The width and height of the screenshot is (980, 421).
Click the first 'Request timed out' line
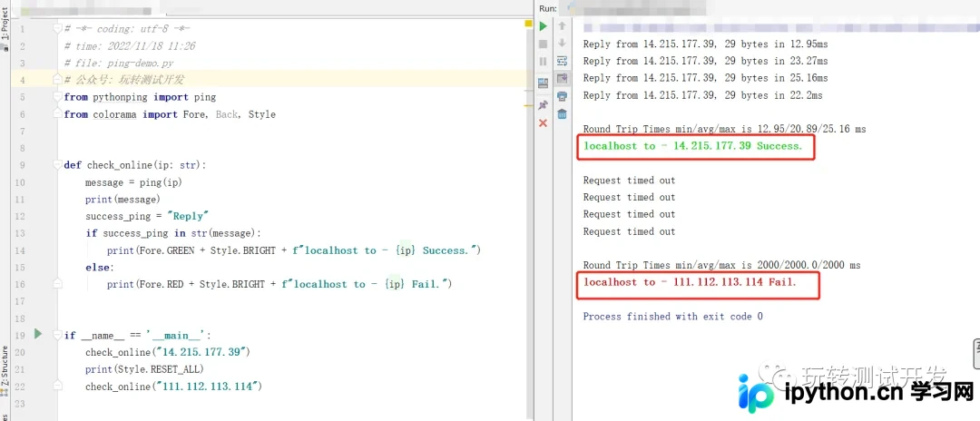(630, 180)
